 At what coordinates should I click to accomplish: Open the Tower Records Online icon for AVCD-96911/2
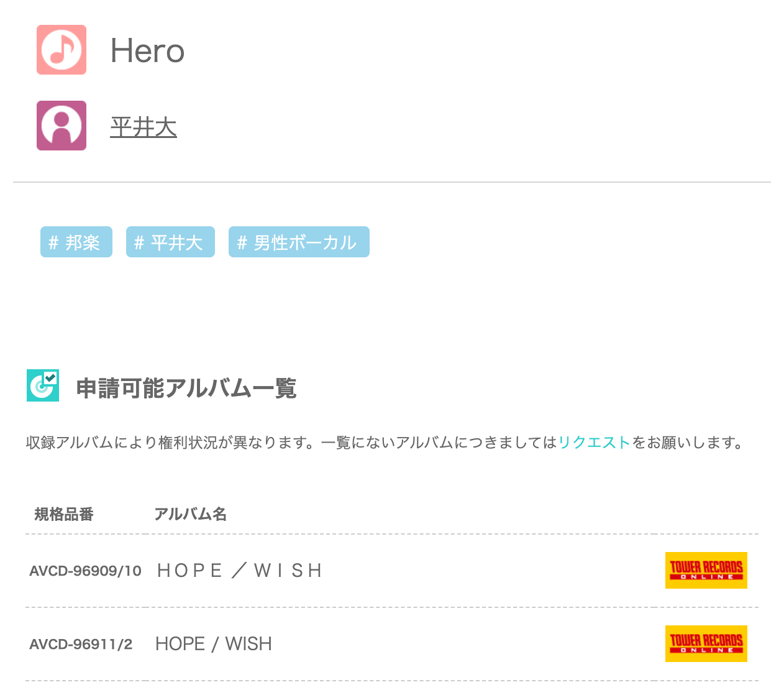click(x=706, y=643)
